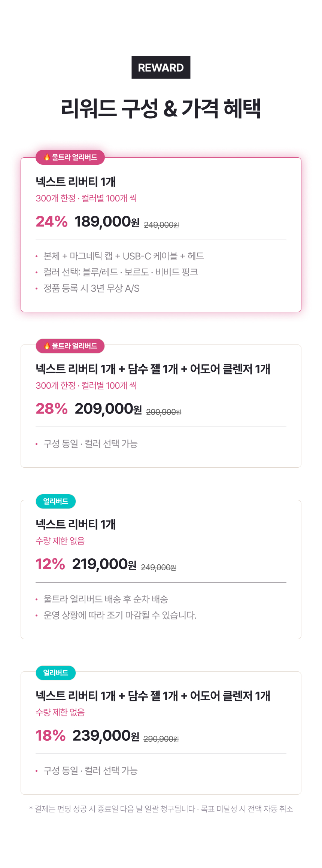Click the 18% discount label
The image size is (322, 868).
[x=51, y=735]
